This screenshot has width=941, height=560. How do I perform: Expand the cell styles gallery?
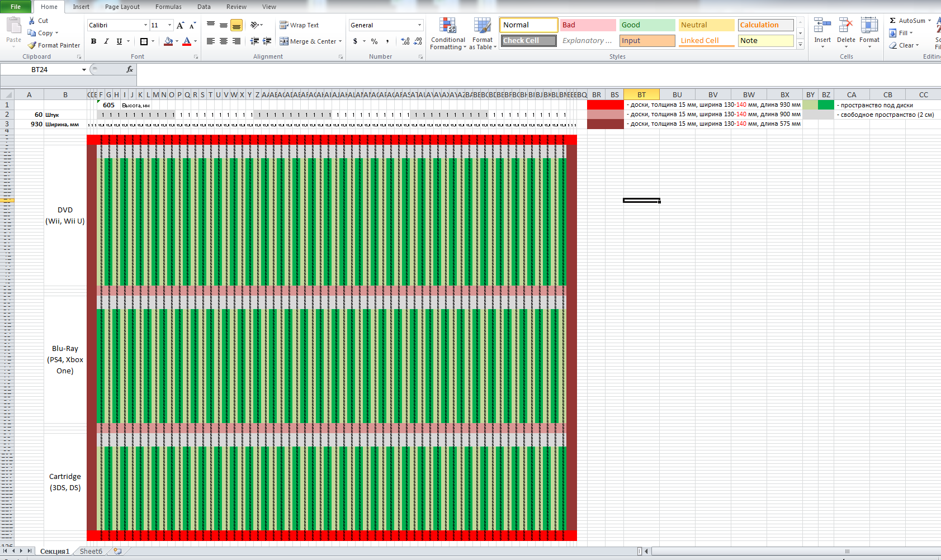click(801, 45)
